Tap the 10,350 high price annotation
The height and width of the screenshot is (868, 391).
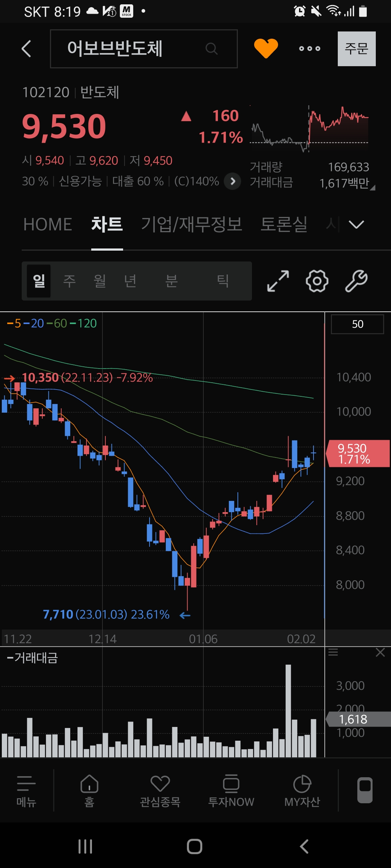coord(87,378)
